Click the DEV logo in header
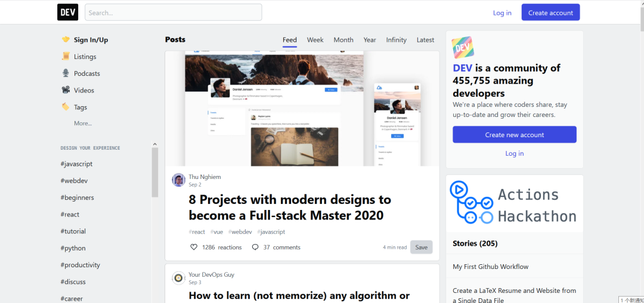Screen dimensions: 644x303 pyautogui.click(x=67, y=13)
